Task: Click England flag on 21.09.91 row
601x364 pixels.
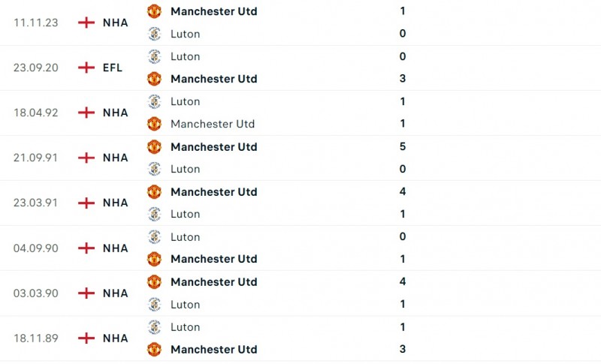Action: coord(86,158)
